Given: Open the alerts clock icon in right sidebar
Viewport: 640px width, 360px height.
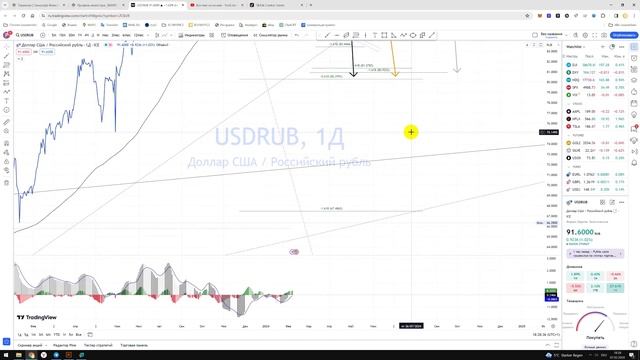Looking at the screenshot, I should tap(634, 58).
